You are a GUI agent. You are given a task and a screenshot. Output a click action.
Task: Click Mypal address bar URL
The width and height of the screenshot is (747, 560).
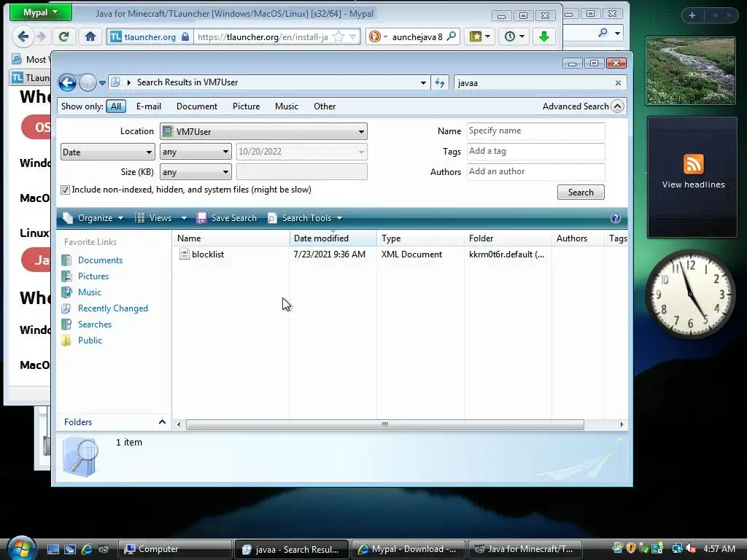tap(263, 36)
